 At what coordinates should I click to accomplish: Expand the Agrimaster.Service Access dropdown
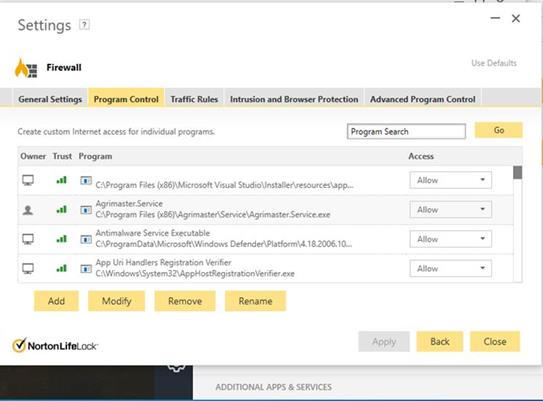[450, 210]
